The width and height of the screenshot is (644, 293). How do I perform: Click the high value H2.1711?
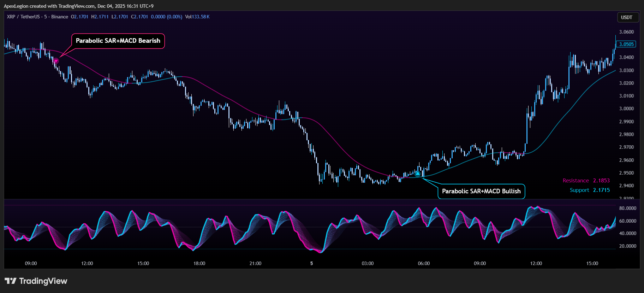tap(100, 17)
